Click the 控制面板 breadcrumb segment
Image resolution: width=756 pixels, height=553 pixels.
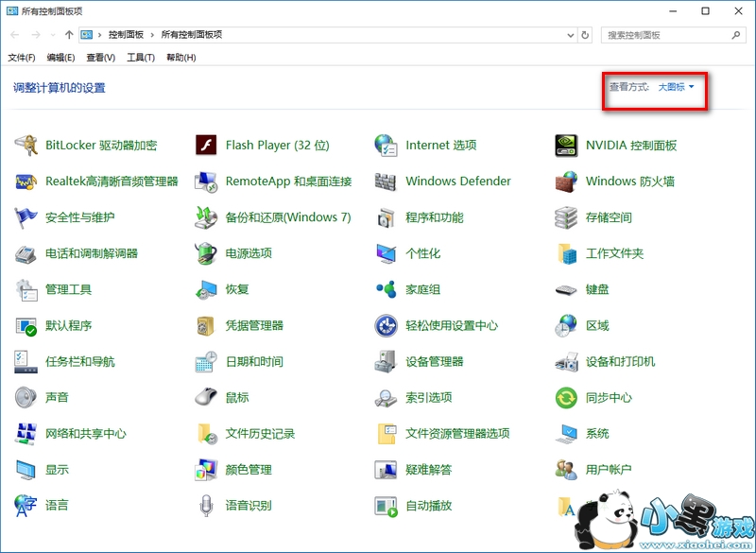(126, 35)
